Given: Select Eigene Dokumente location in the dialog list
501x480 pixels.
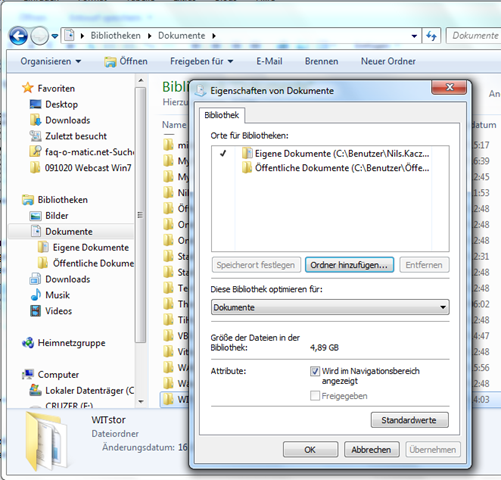Looking at the screenshot, I should point(336,154).
